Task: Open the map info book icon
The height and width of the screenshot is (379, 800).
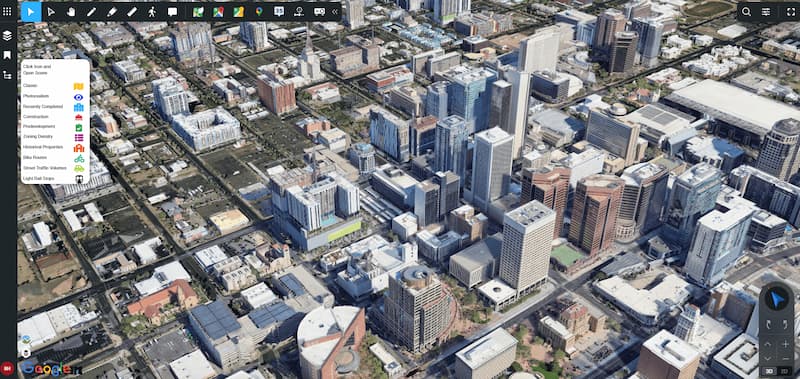Action: [x=279, y=12]
